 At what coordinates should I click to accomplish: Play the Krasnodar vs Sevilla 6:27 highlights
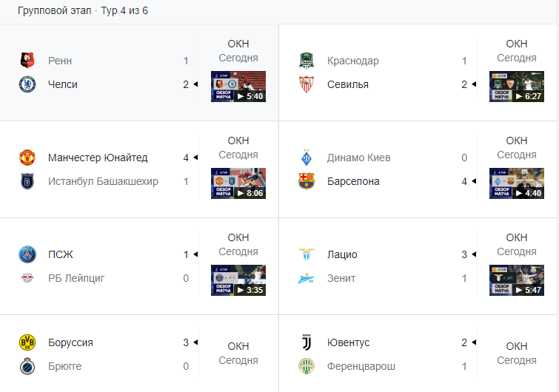coord(516,87)
